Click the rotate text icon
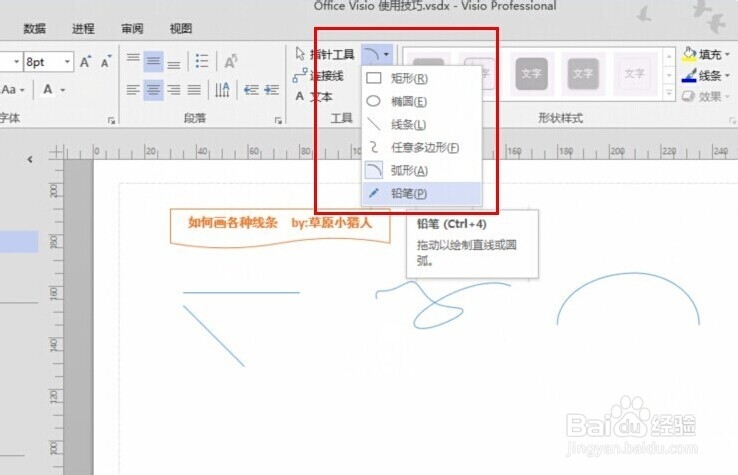The width and height of the screenshot is (738, 475). [x=231, y=61]
